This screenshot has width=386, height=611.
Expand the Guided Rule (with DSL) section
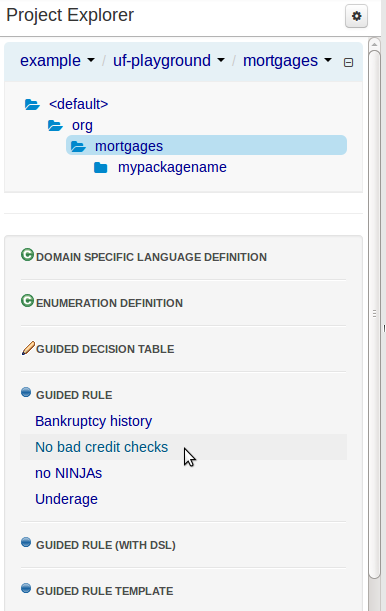[106, 545]
